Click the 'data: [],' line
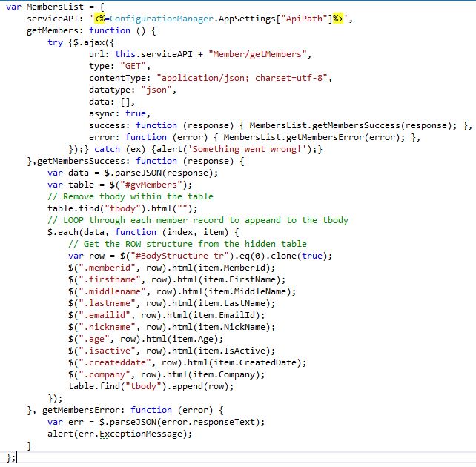 point(112,102)
